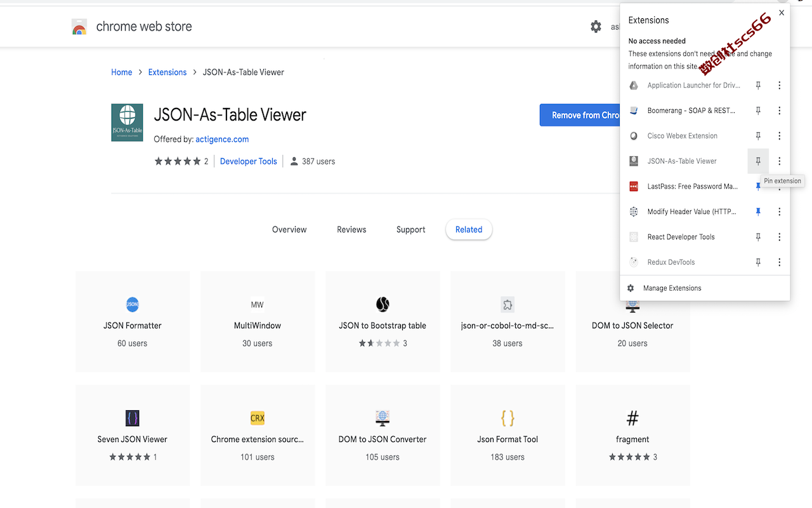Unpin Modify Header Value extension
The image size is (812, 508).
click(758, 211)
